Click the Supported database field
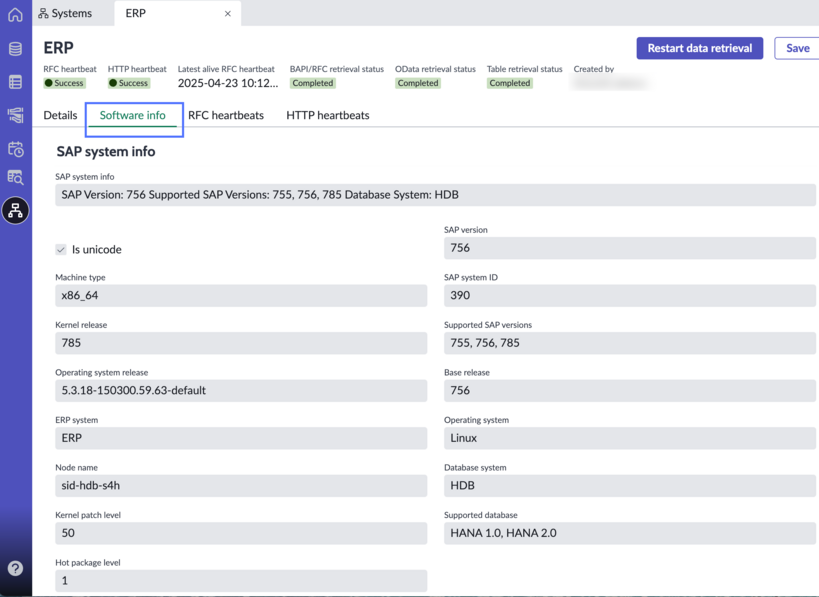The image size is (819, 597). (x=629, y=533)
